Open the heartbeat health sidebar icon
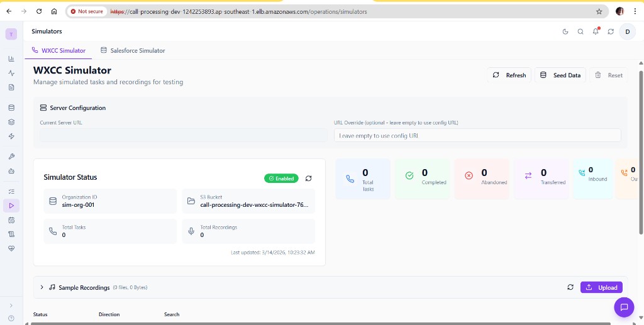 click(x=11, y=248)
